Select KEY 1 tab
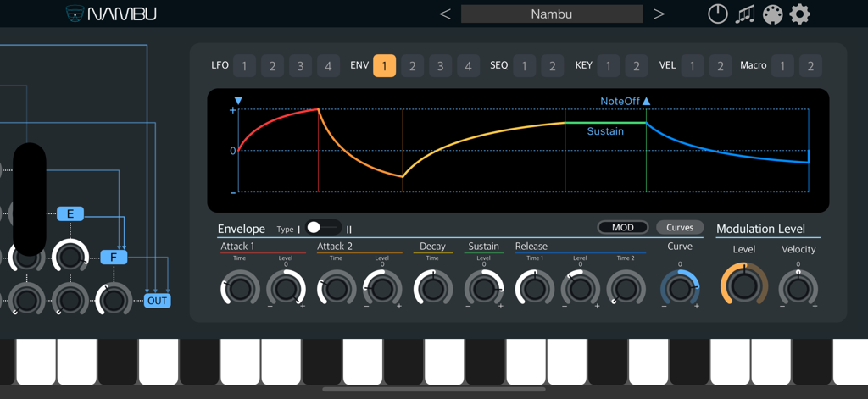Image resolution: width=868 pixels, height=399 pixels. pyautogui.click(x=609, y=66)
